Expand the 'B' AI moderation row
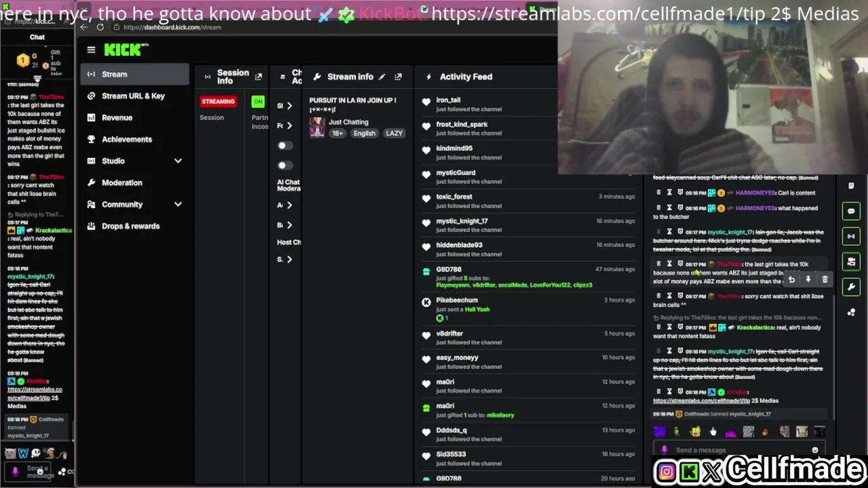 pyautogui.click(x=289, y=225)
